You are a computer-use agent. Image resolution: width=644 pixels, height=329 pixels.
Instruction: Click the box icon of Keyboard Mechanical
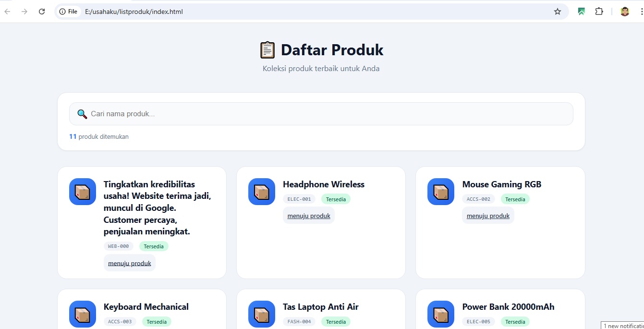(83, 314)
